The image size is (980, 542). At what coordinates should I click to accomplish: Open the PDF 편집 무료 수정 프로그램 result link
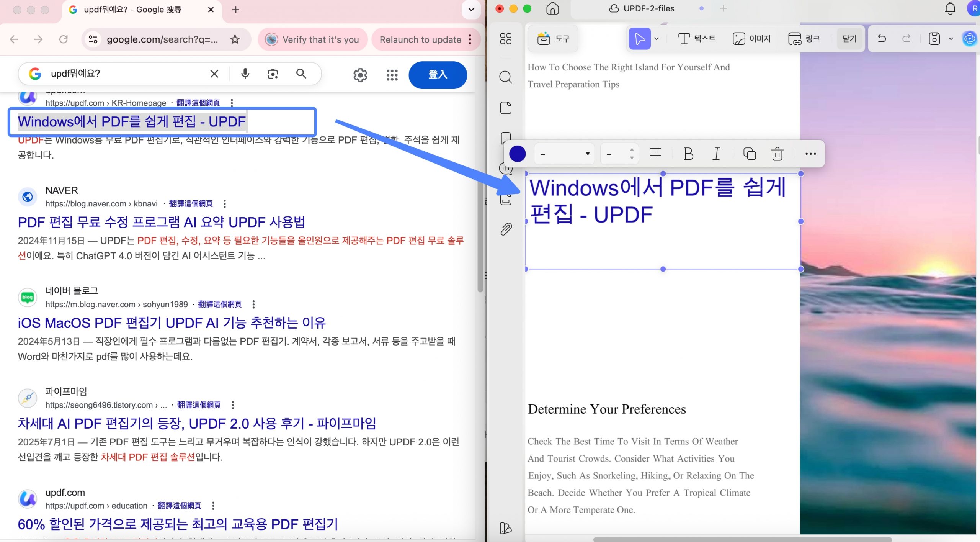click(162, 222)
